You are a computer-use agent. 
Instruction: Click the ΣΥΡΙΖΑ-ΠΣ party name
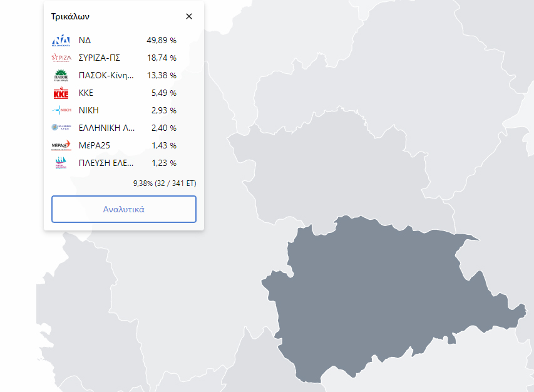(99, 58)
